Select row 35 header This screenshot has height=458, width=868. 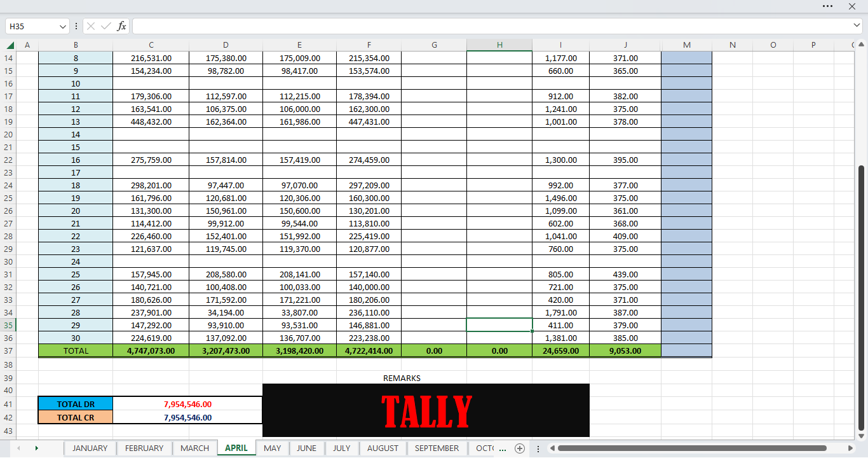coord(8,325)
